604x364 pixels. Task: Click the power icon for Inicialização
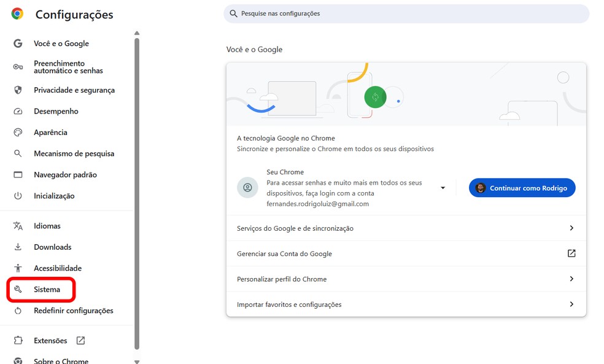click(x=18, y=196)
